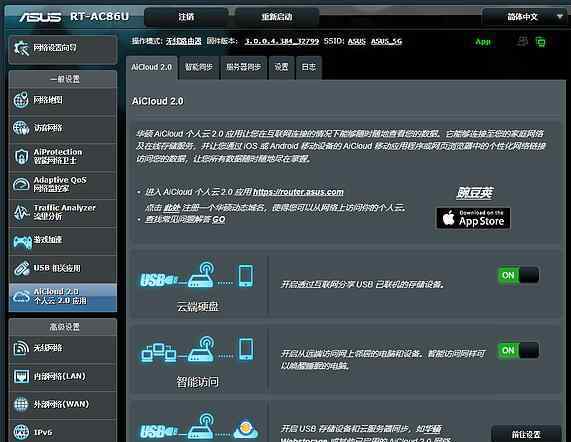Image resolution: width=571 pixels, height=442 pixels.
Task: Click the users status icon in the header
Action: (x=523, y=42)
